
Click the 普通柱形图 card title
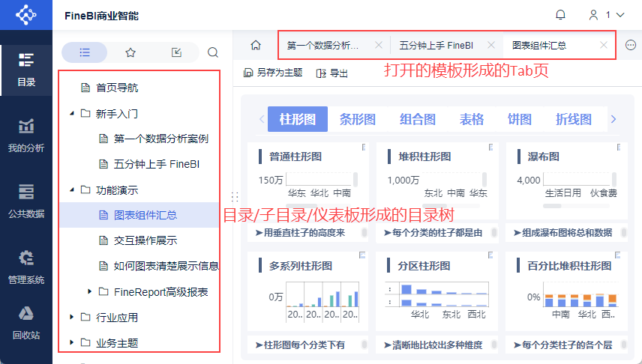click(x=295, y=157)
